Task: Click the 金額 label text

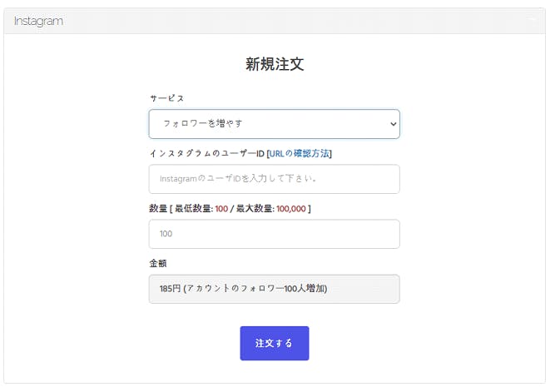Action: pyautogui.click(x=157, y=263)
